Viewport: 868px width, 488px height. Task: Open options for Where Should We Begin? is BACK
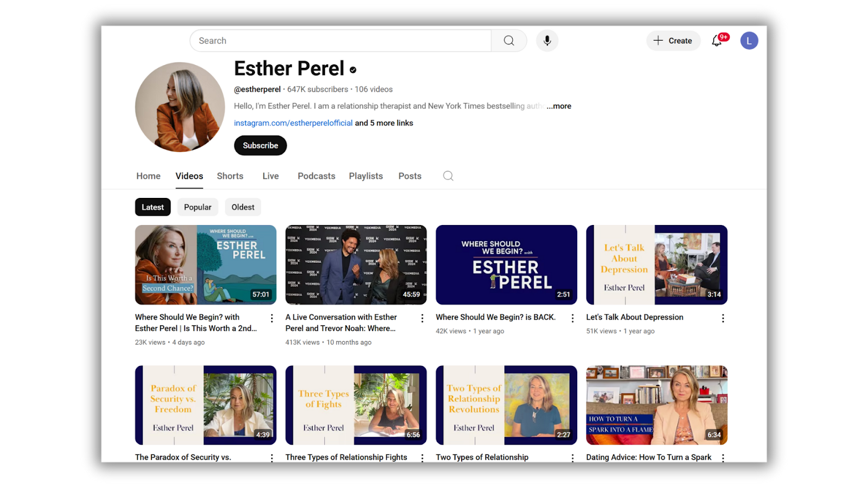[x=572, y=318]
